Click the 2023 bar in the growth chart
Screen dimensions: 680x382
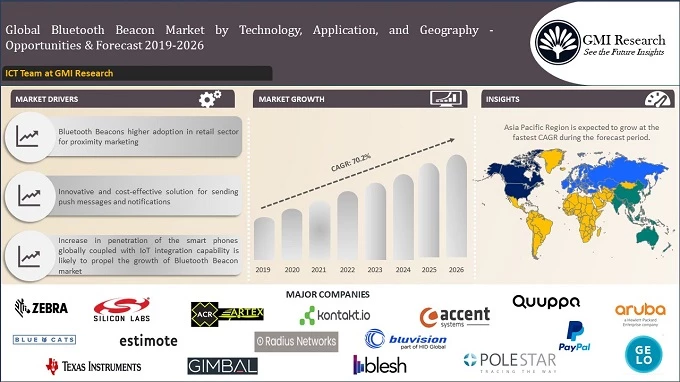376,221
